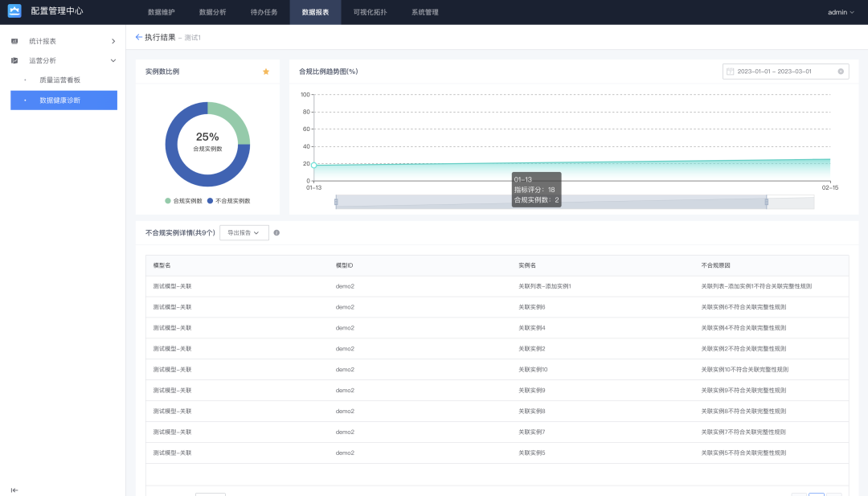
Task: Click instance name 关联实例9
Action: (532, 391)
